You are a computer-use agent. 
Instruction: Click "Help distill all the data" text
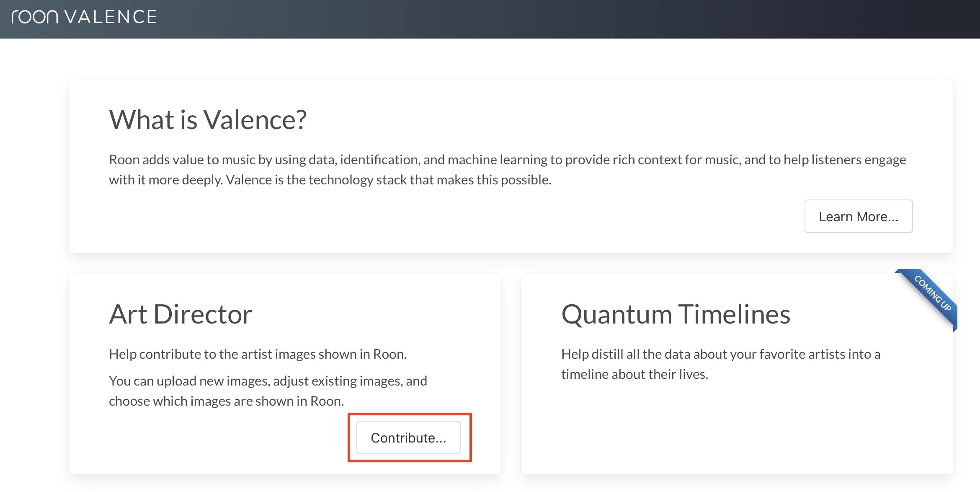tap(720, 354)
